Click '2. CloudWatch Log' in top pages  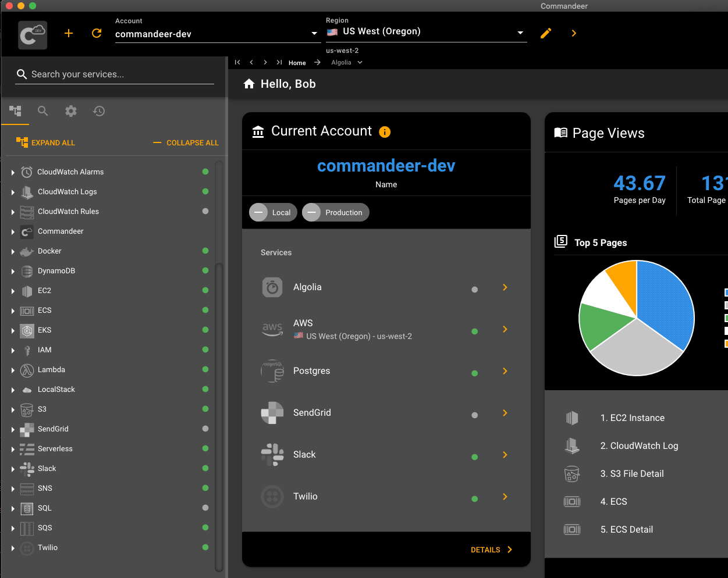[639, 446]
